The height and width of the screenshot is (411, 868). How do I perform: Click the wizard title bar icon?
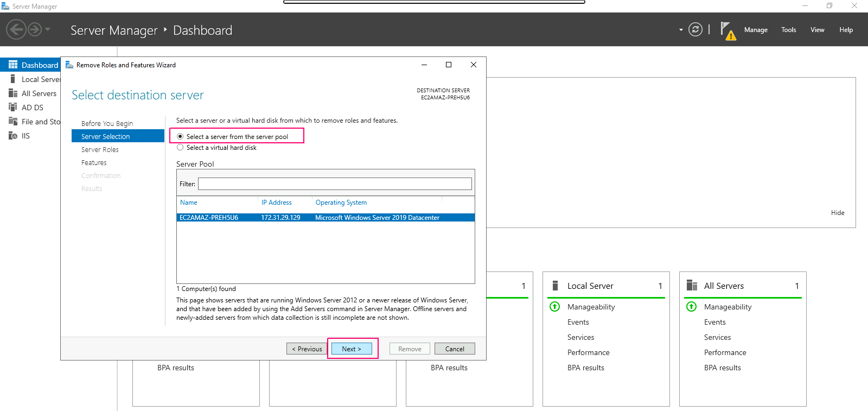(x=69, y=65)
